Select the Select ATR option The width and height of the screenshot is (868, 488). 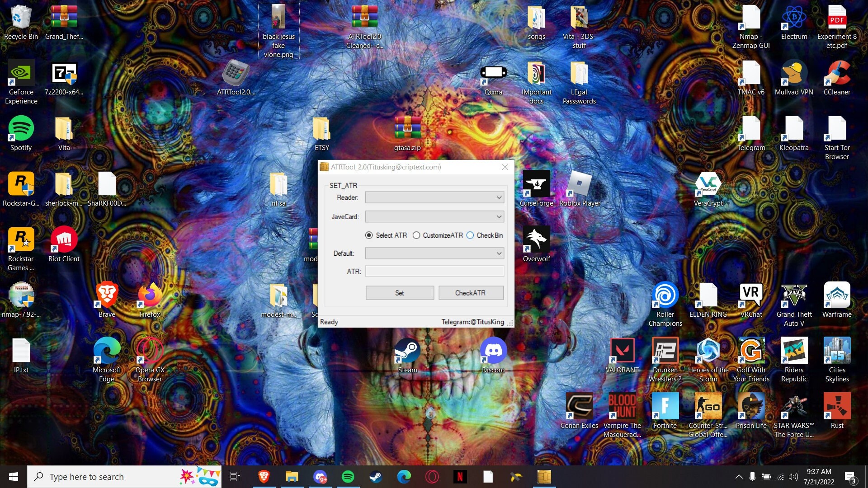tap(369, 235)
